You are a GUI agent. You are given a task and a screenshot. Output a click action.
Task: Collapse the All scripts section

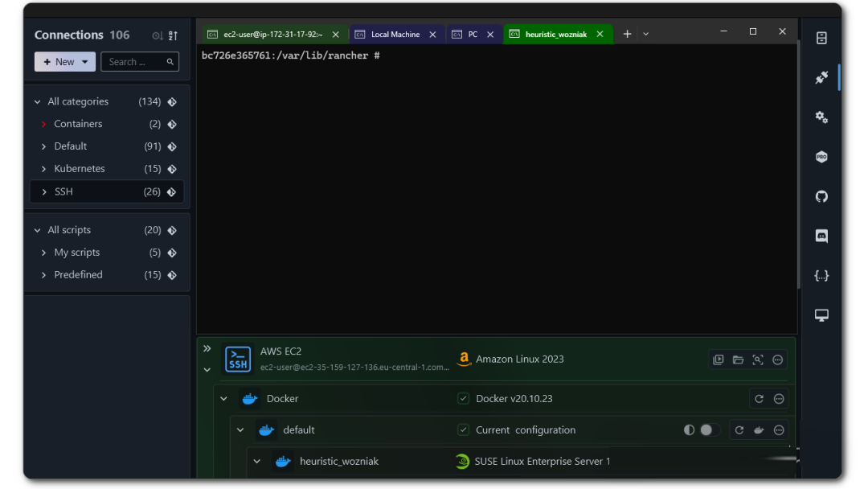(37, 231)
